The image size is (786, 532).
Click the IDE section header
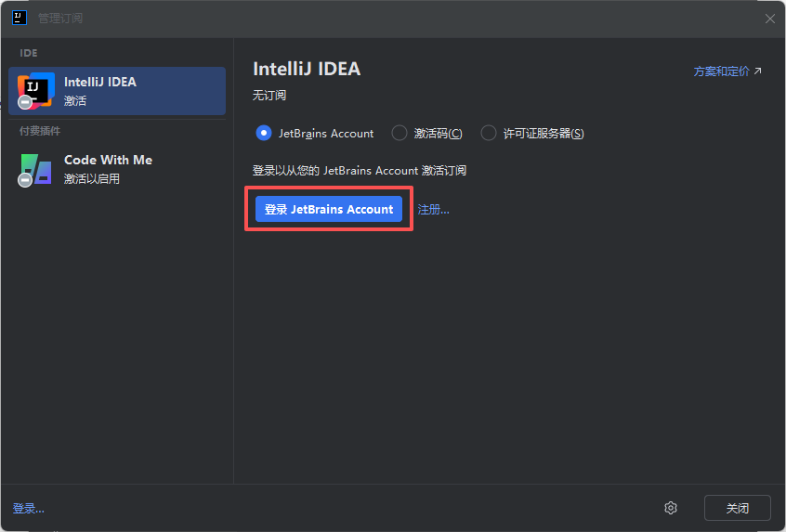29,53
